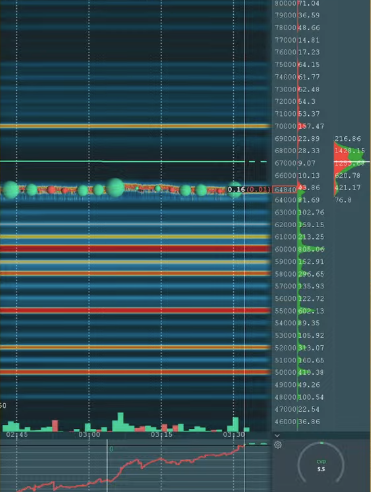Click the 0.16 last trade size label
This screenshot has height=492, width=371.
click(236, 189)
